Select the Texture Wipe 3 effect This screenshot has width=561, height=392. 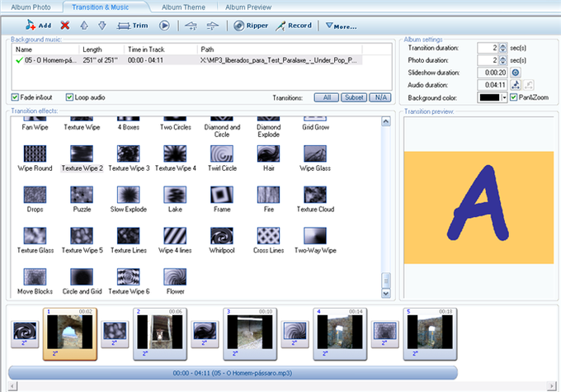pyautogui.click(x=129, y=158)
